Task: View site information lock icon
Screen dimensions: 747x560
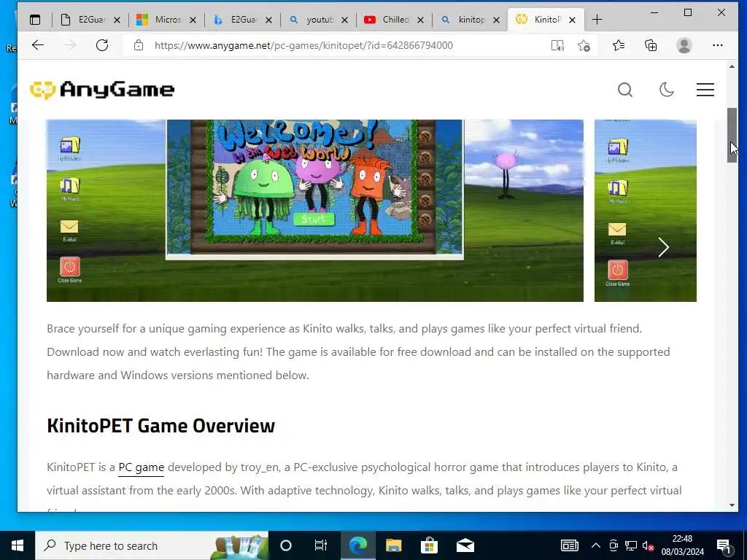Action: coord(138,45)
